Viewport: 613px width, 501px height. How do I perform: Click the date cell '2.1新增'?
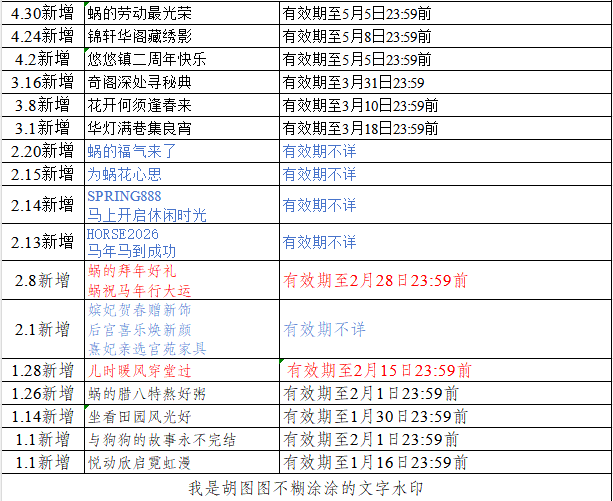point(43,329)
